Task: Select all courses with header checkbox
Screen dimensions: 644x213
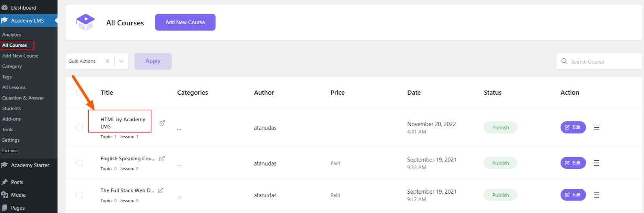Action: click(x=79, y=93)
